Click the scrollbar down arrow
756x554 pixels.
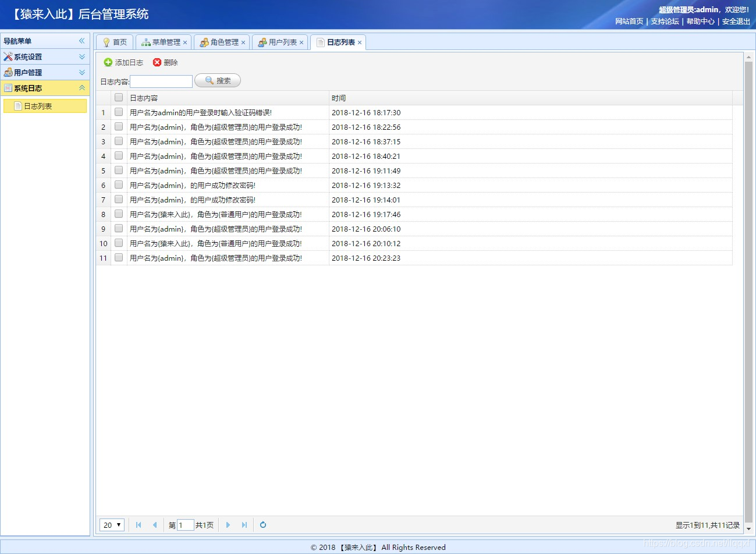click(x=748, y=529)
